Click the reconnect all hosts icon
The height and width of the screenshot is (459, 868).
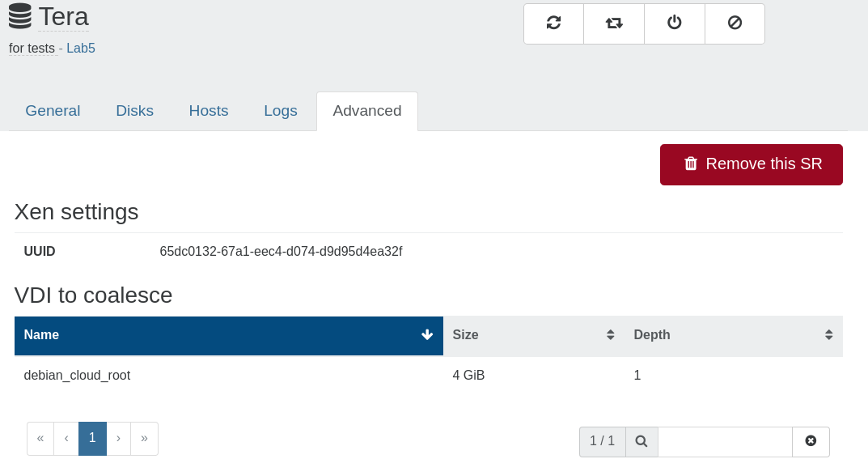click(614, 23)
